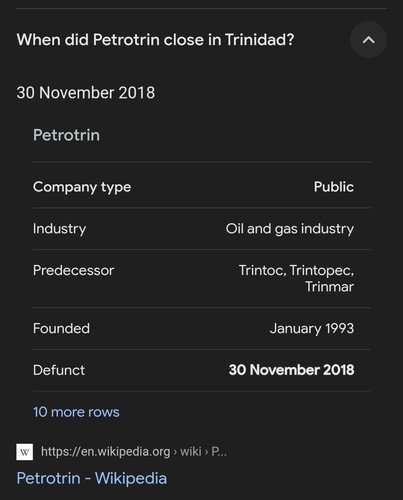Viewport: 403px width, 500px height.
Task: Click the 'January 1993' founded value
Action: tap(312, 328)
